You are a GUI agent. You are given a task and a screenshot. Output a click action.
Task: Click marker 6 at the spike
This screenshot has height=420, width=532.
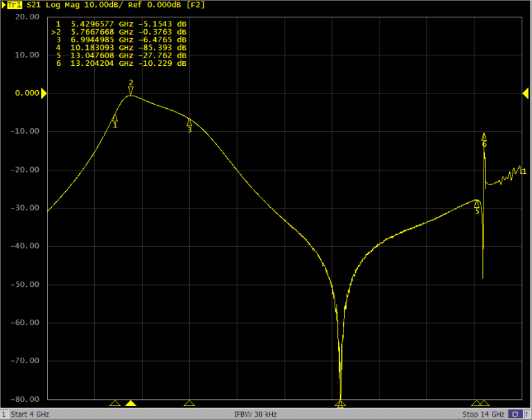tap(484, 138)
